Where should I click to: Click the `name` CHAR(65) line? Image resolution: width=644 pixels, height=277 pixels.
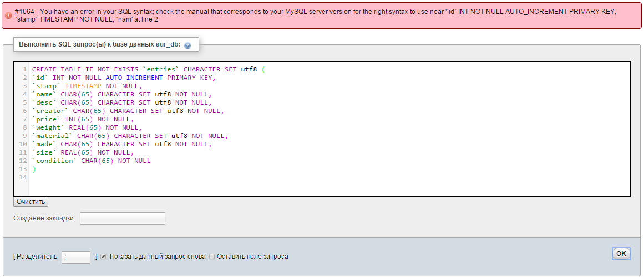tap(122, 94)
